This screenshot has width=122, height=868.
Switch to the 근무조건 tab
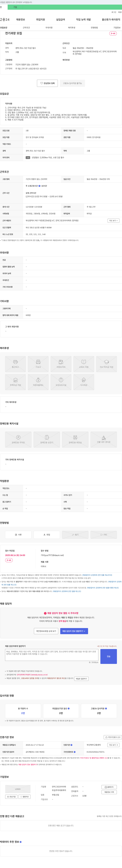coord(26,28)
